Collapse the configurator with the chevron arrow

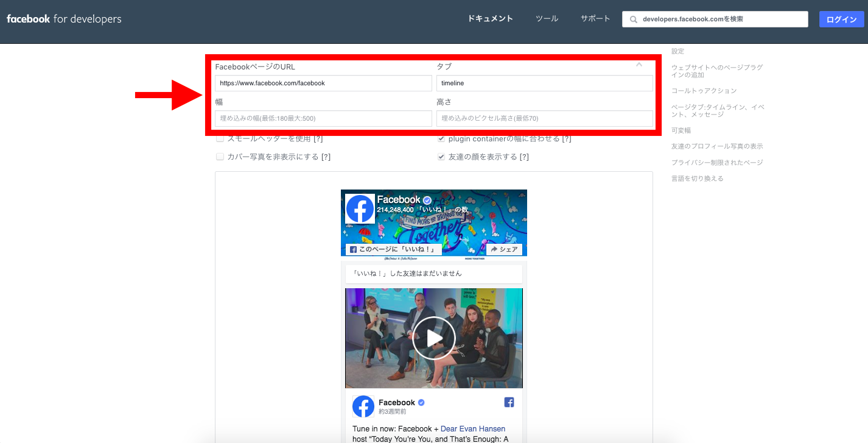point(639,65)
